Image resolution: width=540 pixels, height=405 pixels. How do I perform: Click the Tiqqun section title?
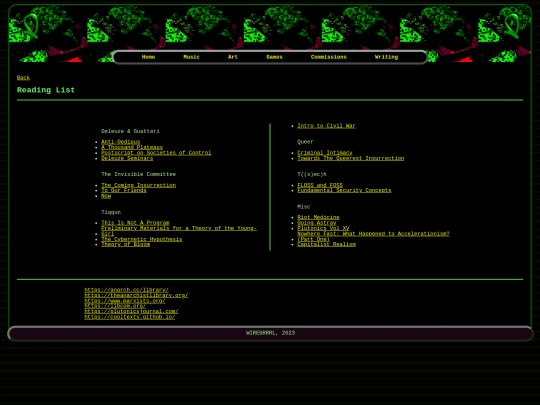111,212
